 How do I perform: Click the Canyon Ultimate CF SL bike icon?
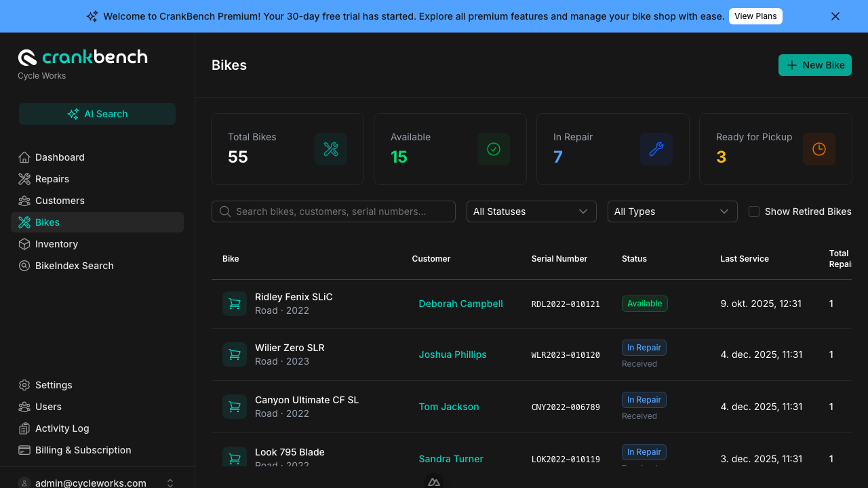[x=235, y=407]
